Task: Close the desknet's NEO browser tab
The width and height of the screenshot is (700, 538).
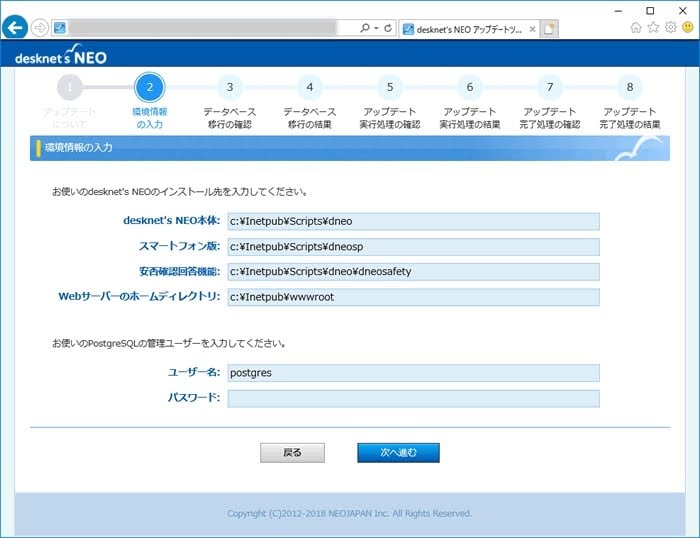Action: point(532,29)
